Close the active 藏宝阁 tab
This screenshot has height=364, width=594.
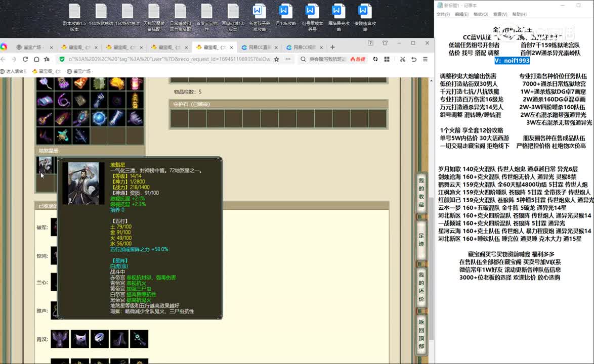click(x=231, y=48)
